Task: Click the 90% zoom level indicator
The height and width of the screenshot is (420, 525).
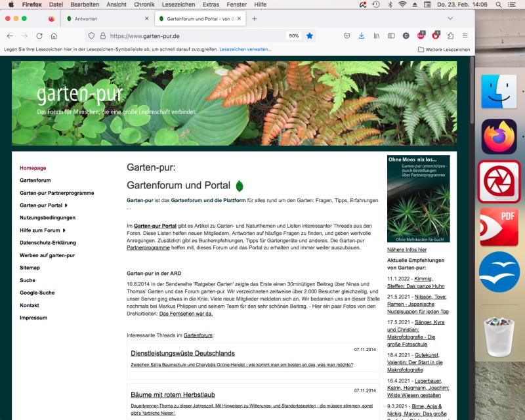Action: [293, 35]
